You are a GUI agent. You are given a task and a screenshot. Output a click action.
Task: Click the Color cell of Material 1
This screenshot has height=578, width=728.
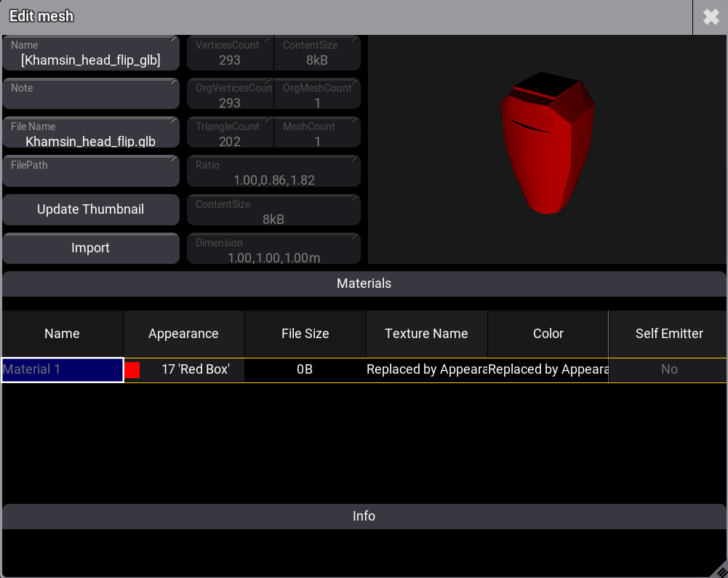[x=548, y=369]
